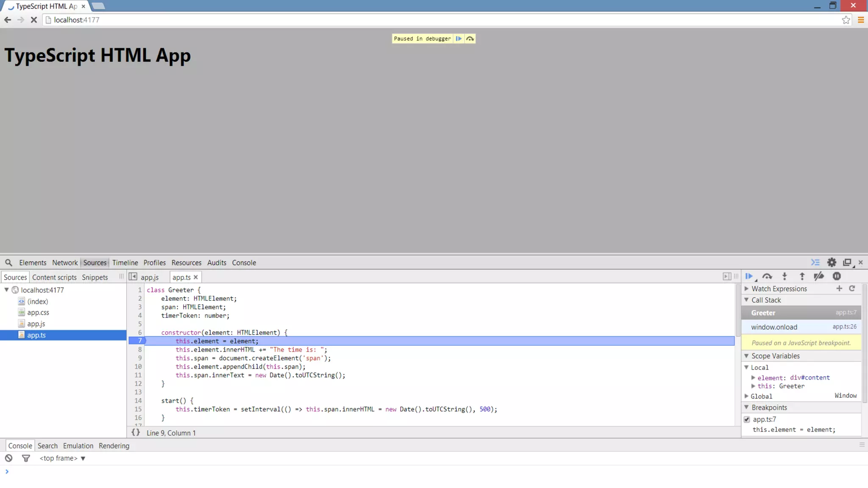Open the app.js editor tab
The width and height of the screenshot is (868, 488).
pos(150,277)
